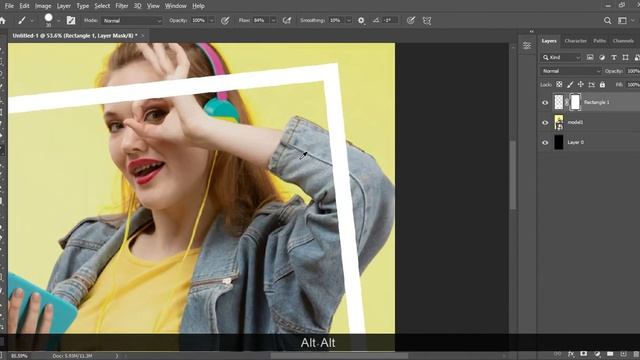Open the Flow slider arrow
640x360 pixels.
[x=273, y=20]
